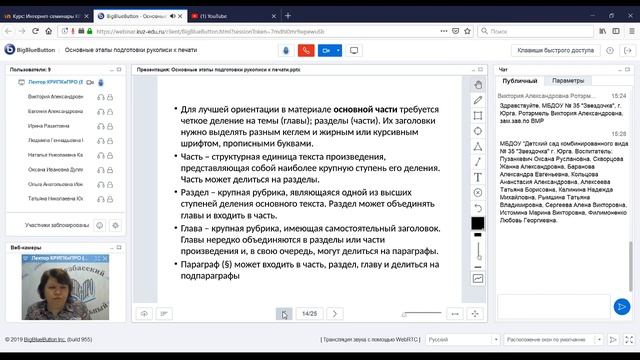
Task: Open the users settings gear button
Action: (116, 225)
